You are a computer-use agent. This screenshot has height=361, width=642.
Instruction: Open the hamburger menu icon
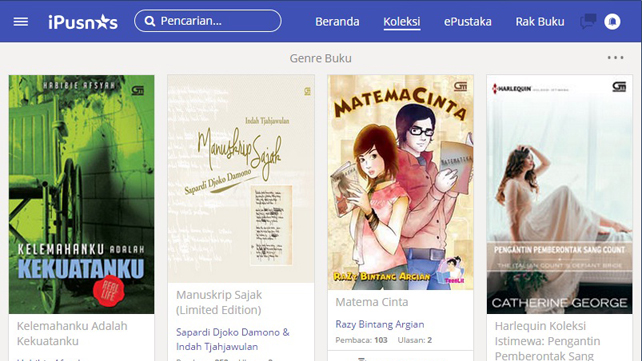point(20,22)
